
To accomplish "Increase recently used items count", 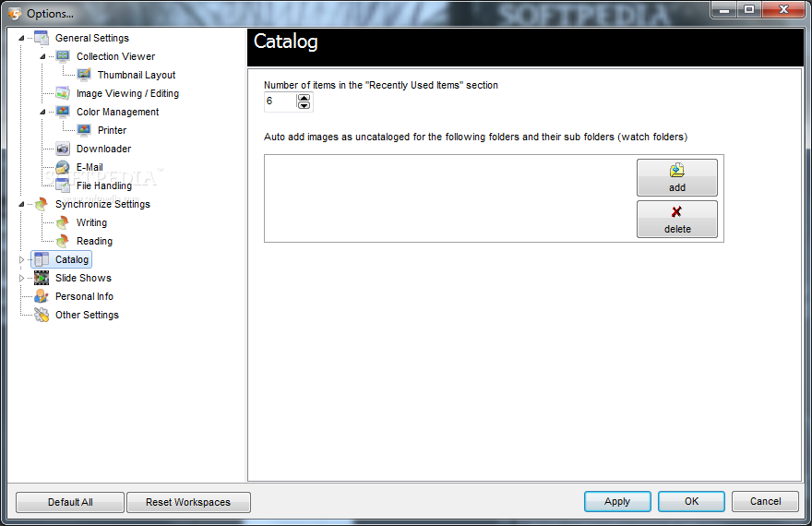I will click(304, 97).
